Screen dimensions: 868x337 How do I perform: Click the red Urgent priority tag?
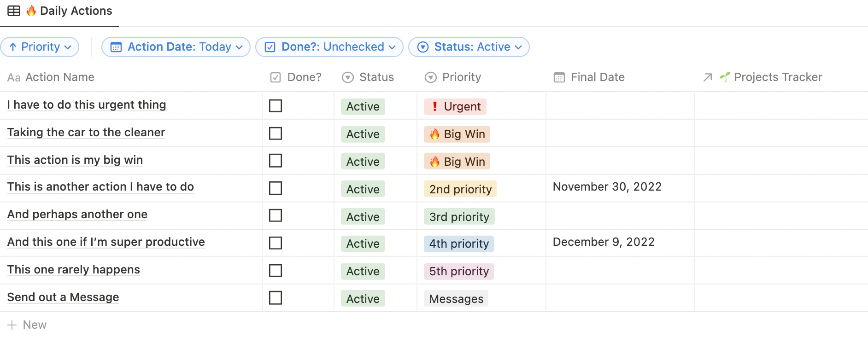455,107
